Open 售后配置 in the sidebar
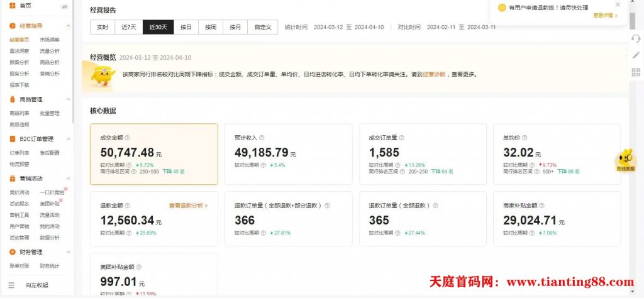Viewport: 644px width, 298px height. (50, 153)
